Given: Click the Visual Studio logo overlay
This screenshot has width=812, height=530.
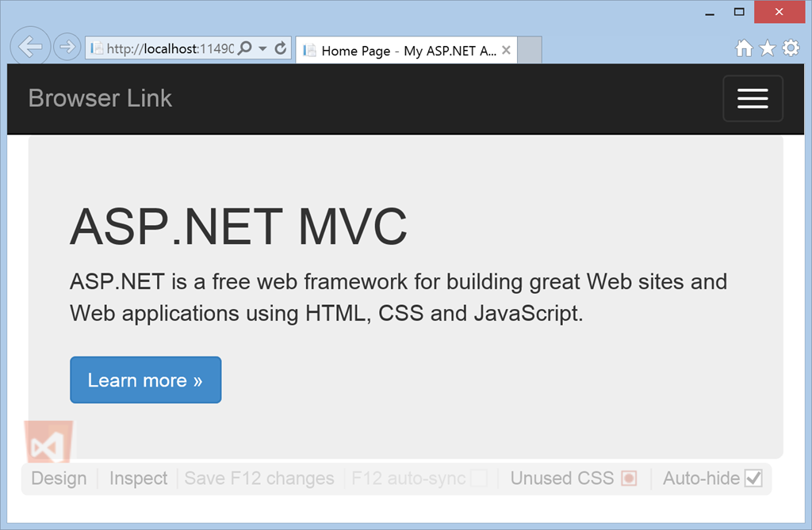Looking at the screenshot, I should 49,444.
